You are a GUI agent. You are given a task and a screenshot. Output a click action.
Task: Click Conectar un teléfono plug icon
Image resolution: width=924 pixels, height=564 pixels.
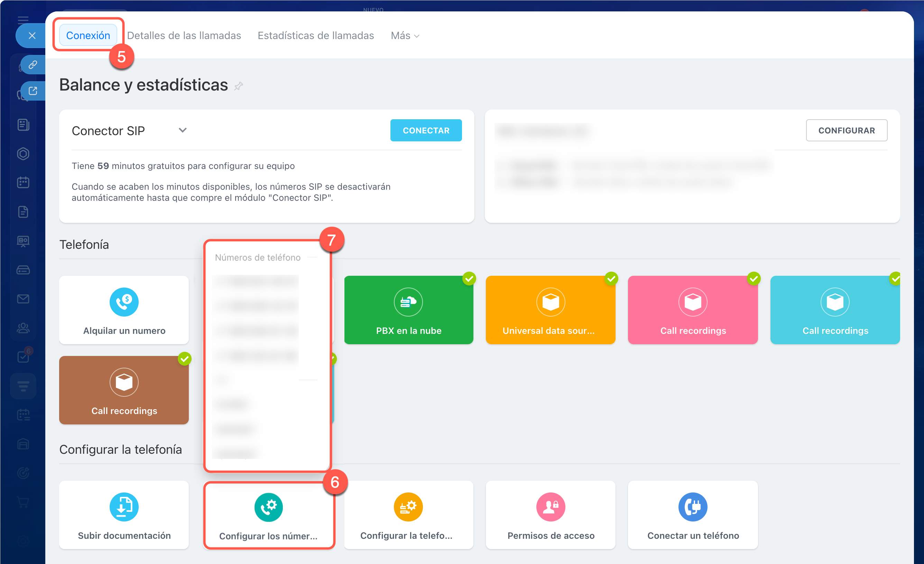[x=692, y=507]
